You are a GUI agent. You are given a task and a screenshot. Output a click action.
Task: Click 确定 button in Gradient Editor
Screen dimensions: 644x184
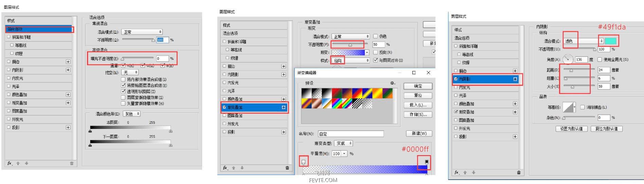[418, 86]
